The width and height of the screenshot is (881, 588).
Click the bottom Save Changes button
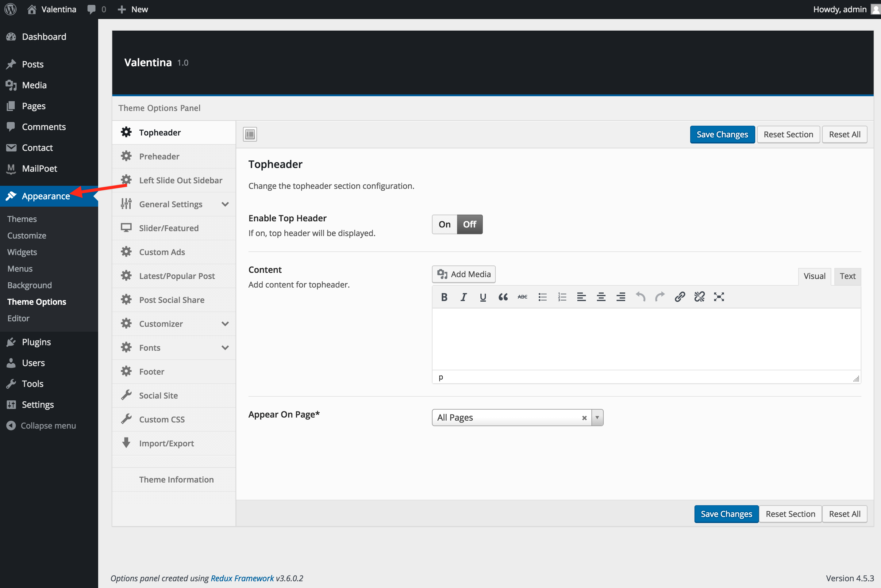click(x=726, y=514)
